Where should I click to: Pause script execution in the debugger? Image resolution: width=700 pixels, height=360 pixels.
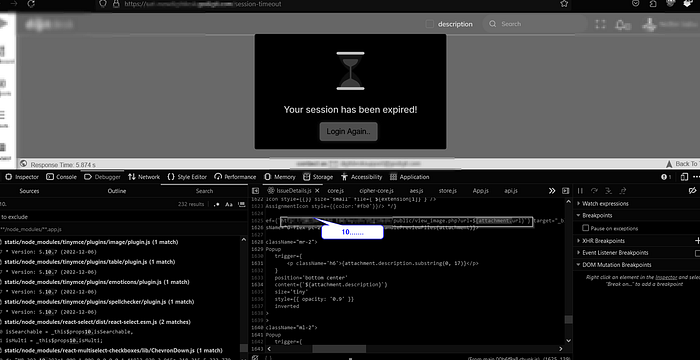pos(580,191)
